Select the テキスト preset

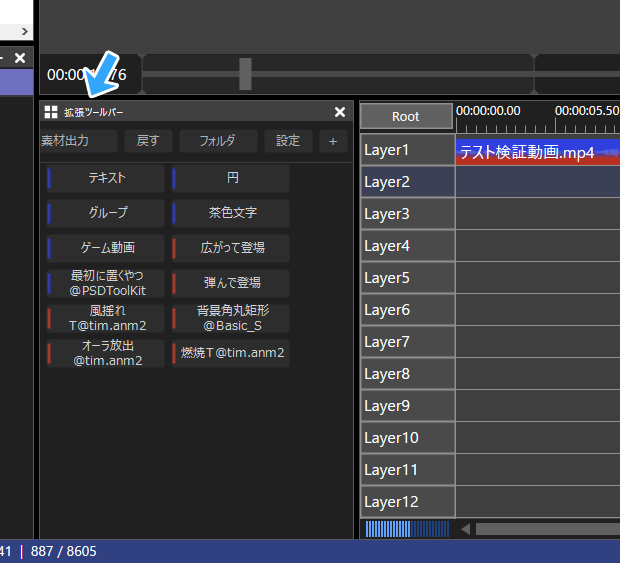pyautogui.click(x=106, y=178)
